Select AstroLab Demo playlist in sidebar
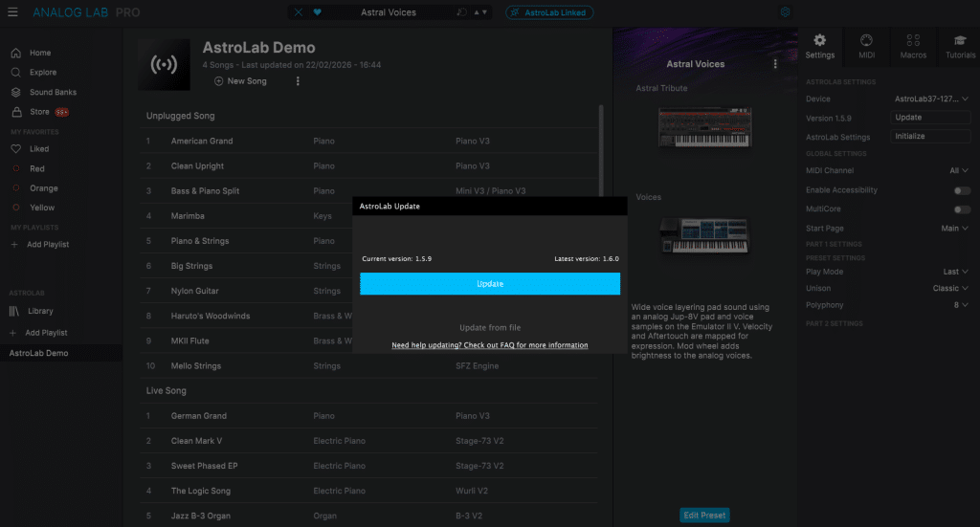 tap(61, 353)
